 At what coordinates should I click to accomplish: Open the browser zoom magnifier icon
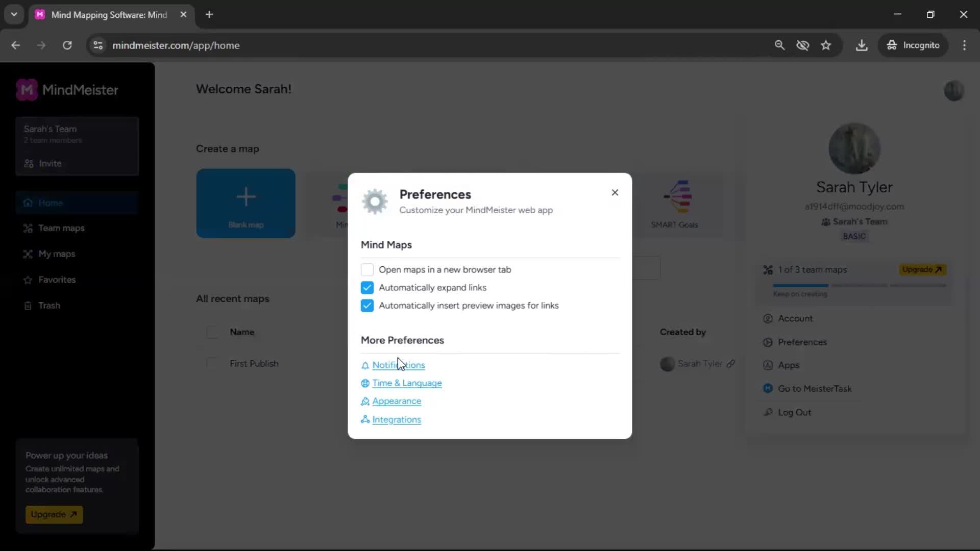pyautogui.click(x=779, y=45)
